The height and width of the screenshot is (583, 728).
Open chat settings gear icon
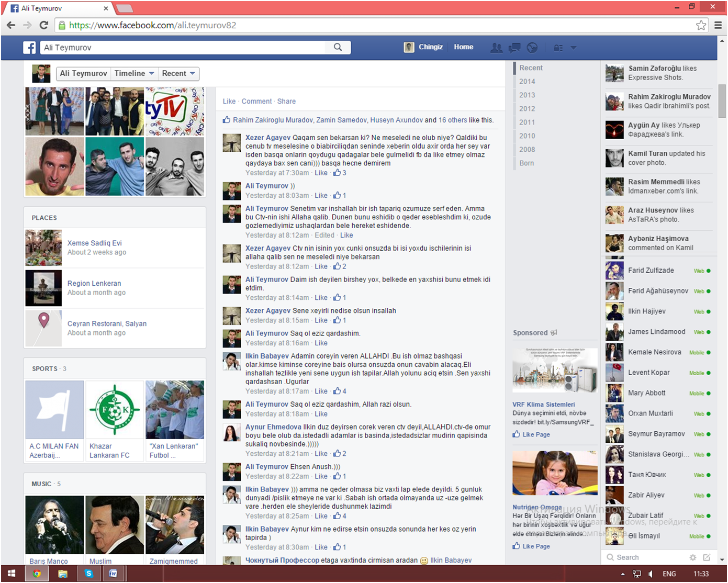click(x=693, y=557)
